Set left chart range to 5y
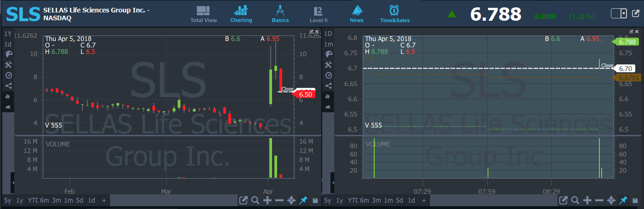 pos(8,201)
